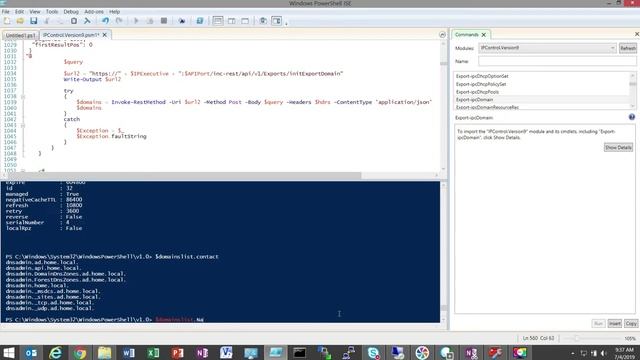Show script pane maximized layout icon

[x=245, y=21]
